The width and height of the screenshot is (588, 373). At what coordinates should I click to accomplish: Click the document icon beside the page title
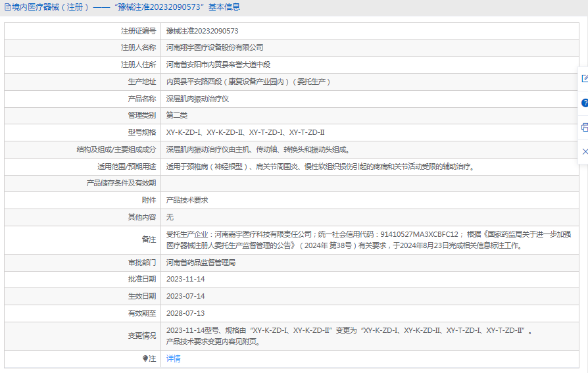click(x=7, y=7)
